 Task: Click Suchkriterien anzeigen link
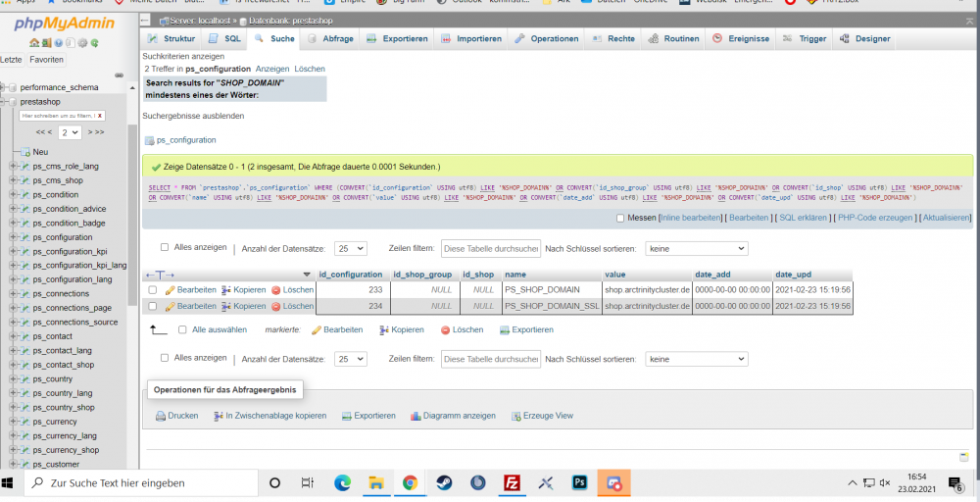pyautogui.click(x=183, y=56)
